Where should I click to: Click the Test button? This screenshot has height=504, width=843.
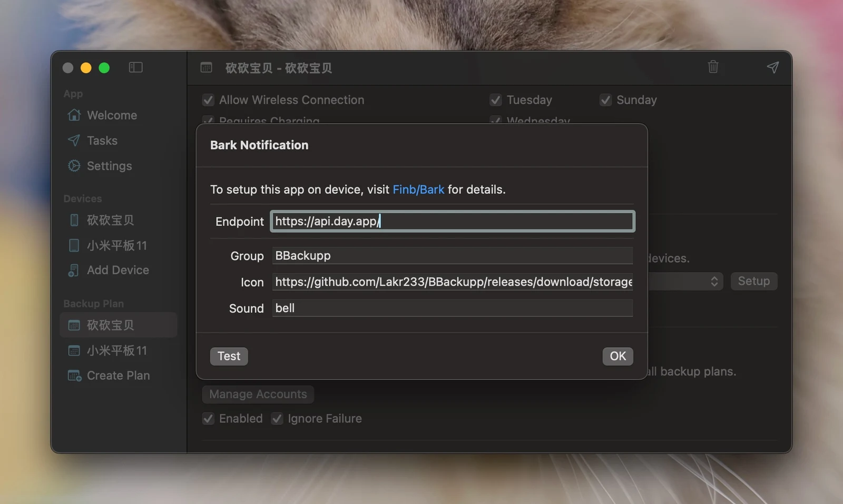pos(229,357)
